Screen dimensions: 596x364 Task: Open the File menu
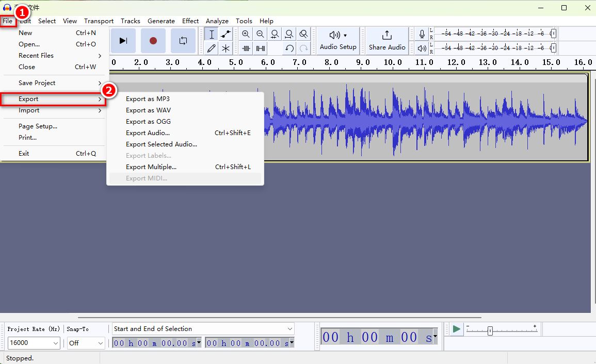(8, 21)
